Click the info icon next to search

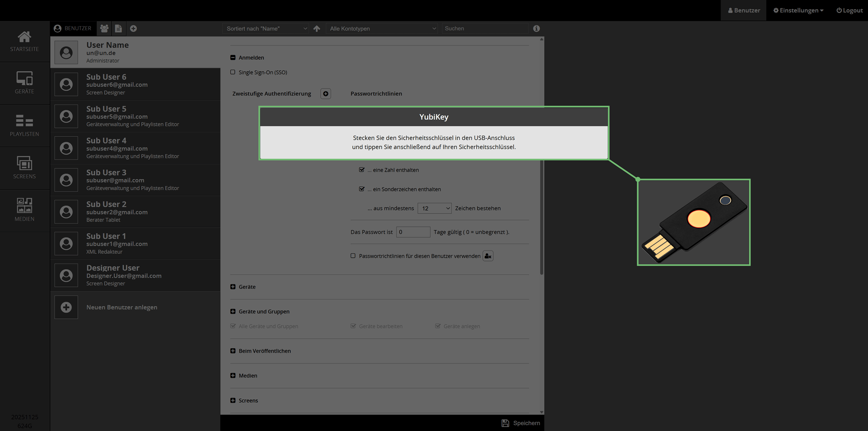click(x=536, y=28)
